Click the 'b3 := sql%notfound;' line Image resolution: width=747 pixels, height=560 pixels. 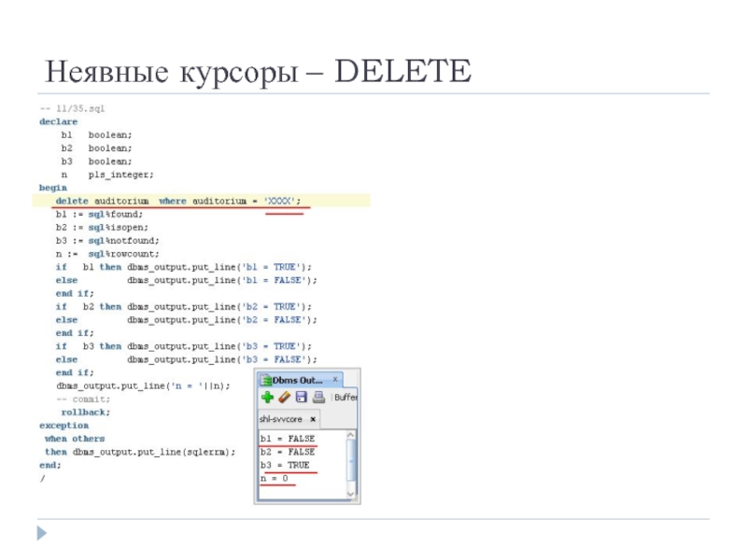[x=107, y=241]
